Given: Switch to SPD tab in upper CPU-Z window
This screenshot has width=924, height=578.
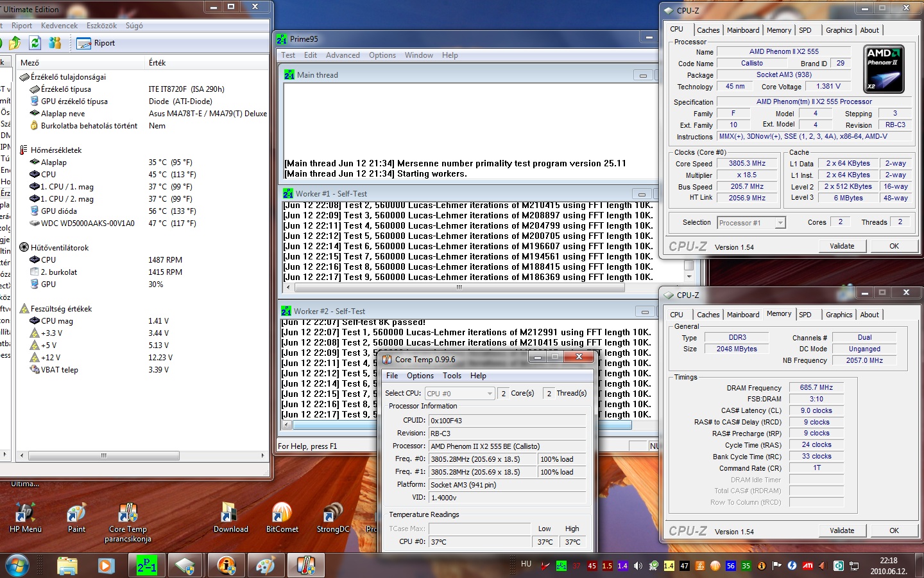Looking at the screenshot, I should pos(805,30).
